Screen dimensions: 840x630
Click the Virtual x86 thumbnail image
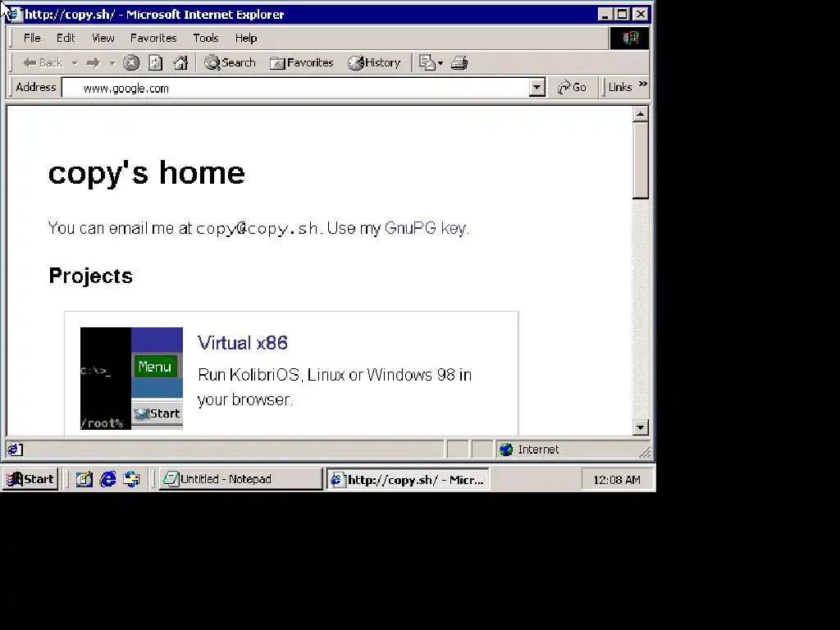pos(132,378)
